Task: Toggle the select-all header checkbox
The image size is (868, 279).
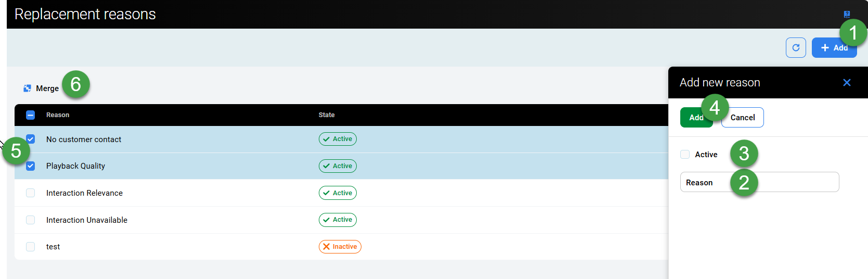Action: click(x=30, y=115)
